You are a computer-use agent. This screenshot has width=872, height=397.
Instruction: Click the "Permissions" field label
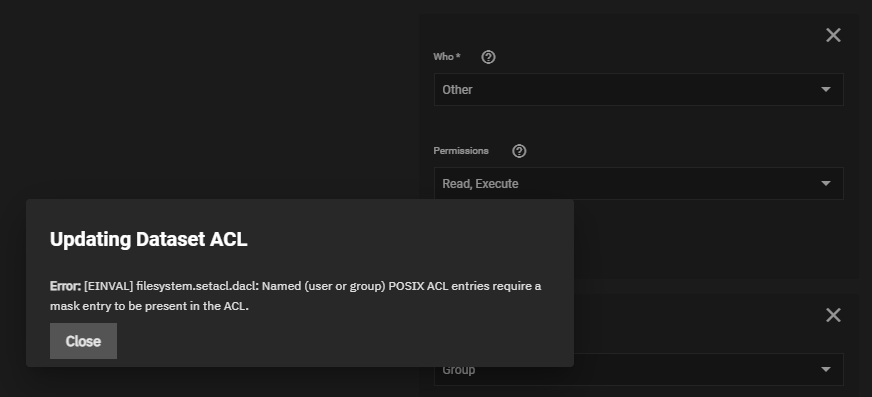tap(461, 151)
